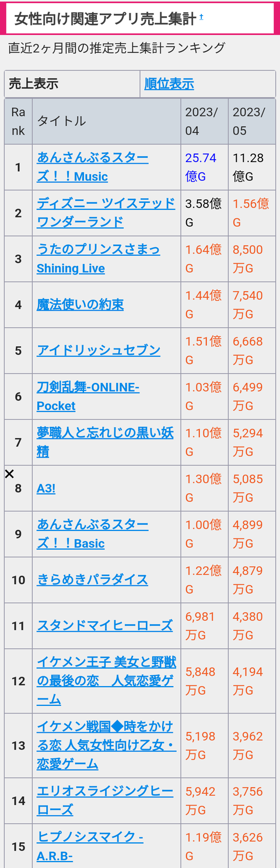Open イケメン戦国 時をかける恋 link
Screen dimensions: 280x868
click(x=107, y=745)
